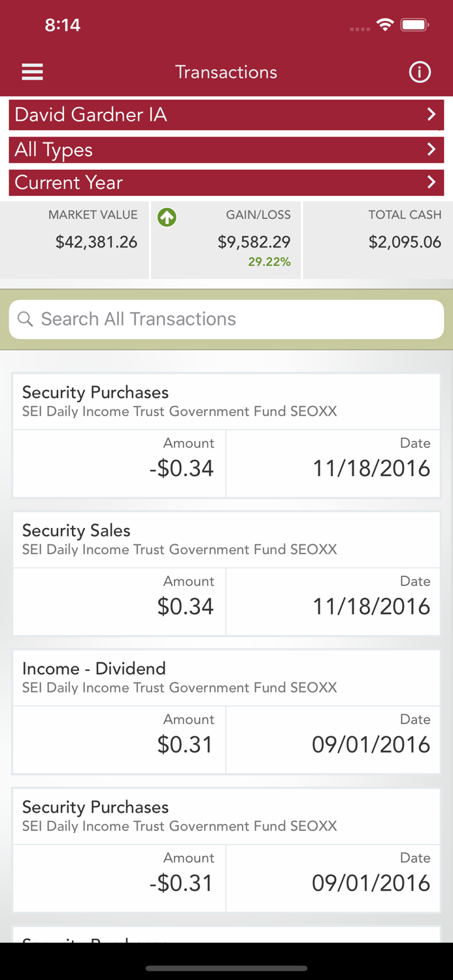Image resolution: width=453 pixels, height=980 pixels.
Task: Change the Current Year date range filter
Action: [226, 183]
